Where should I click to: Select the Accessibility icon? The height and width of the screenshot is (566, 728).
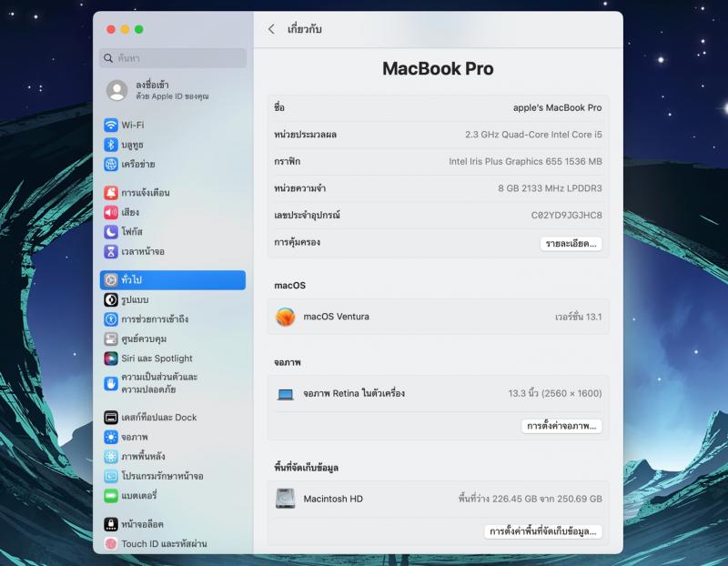pyautogui.click(x=111, y=319)
